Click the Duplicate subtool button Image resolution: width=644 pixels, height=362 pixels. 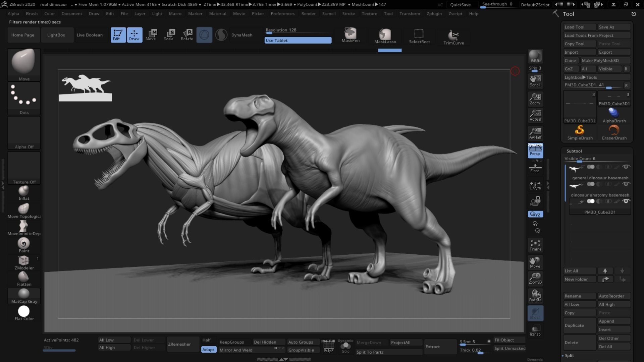(580, 325)
